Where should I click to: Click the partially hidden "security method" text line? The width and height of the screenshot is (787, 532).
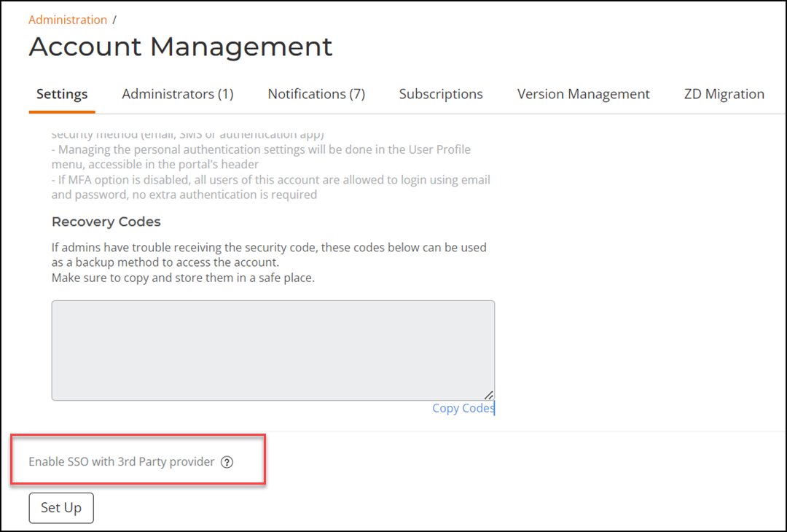[187, 135]
